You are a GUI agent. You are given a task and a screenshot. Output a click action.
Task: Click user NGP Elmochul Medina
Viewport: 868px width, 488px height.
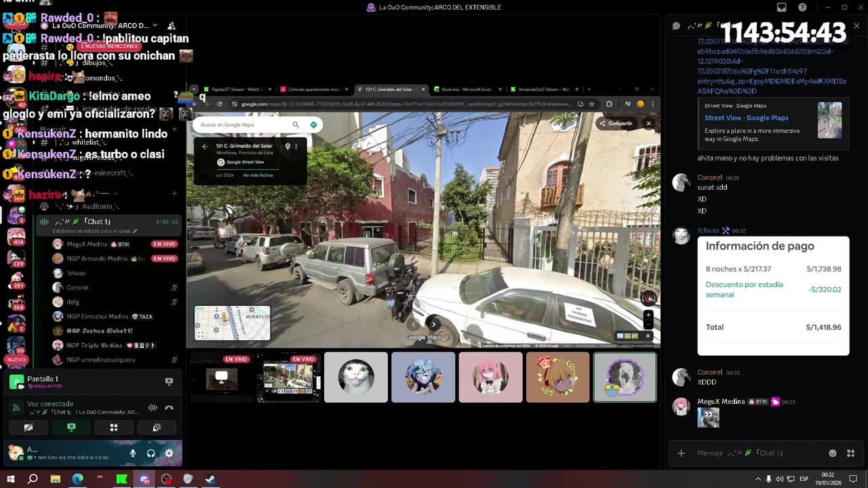[x=102, y=317]
